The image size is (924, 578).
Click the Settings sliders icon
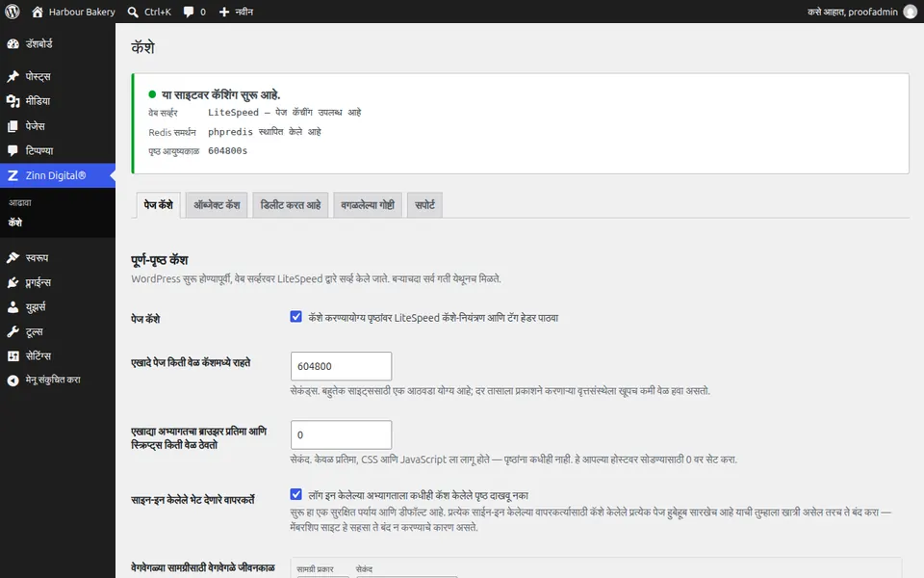pos(13,356)
